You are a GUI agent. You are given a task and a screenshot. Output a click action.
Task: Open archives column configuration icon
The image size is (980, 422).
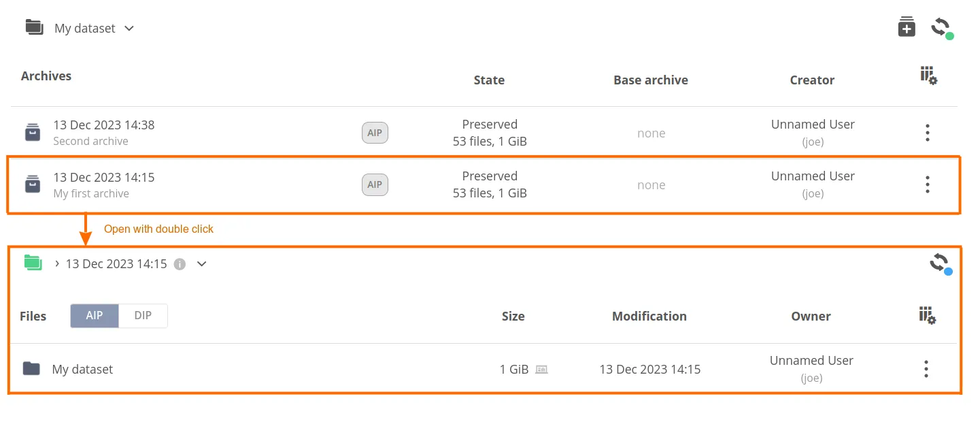928,76
